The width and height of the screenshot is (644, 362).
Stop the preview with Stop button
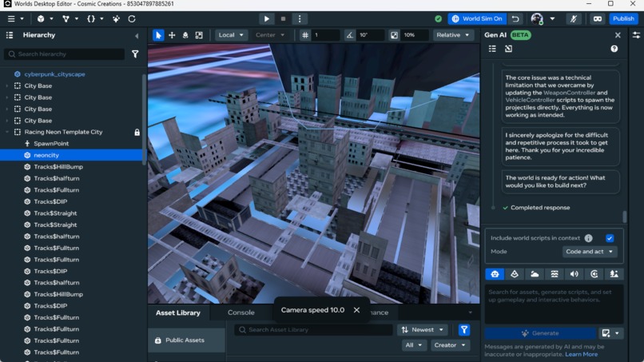(x=283, y=19)
